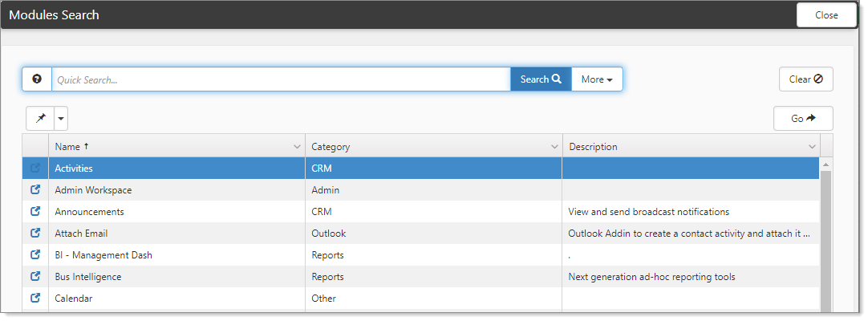This screenshot has height=321, width=868.
Task: Click 'View and send broadcast notifications' description
Action: (649, 211)
